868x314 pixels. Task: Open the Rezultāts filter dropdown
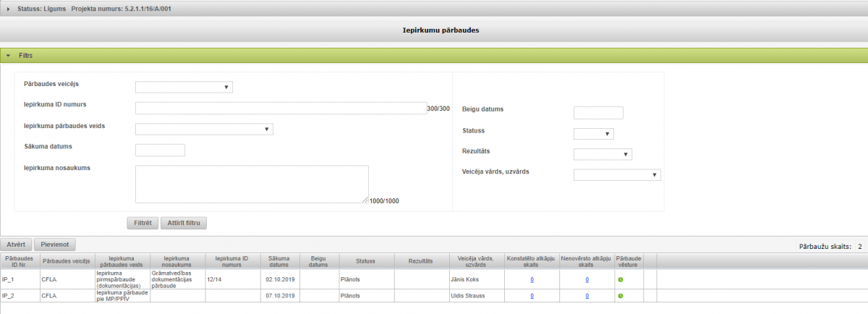tap(603, 154)
